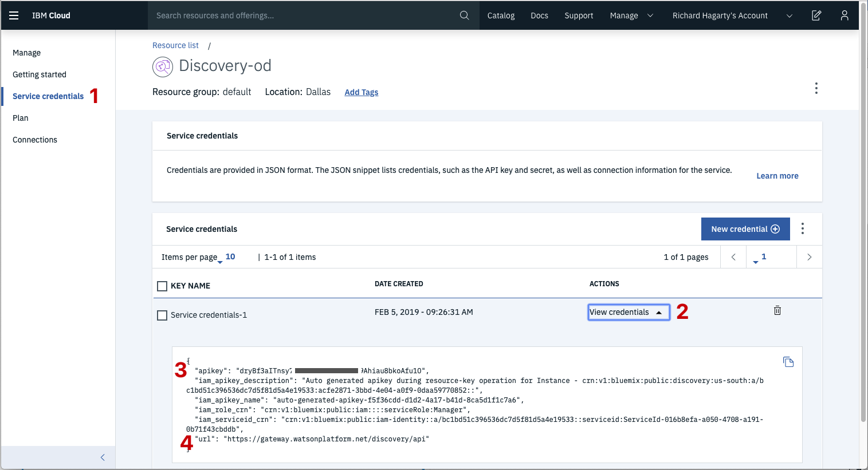Click the apikey line in the JSON
Viewport: 868px width, 470px height.
(312, 371)
